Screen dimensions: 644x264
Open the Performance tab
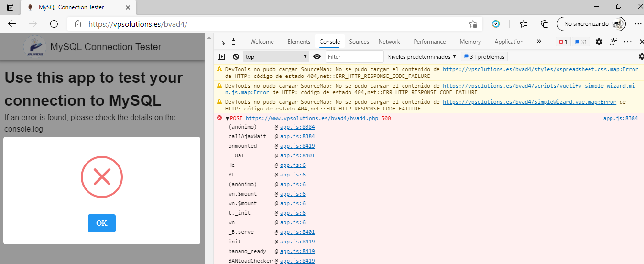click(430, 42)
